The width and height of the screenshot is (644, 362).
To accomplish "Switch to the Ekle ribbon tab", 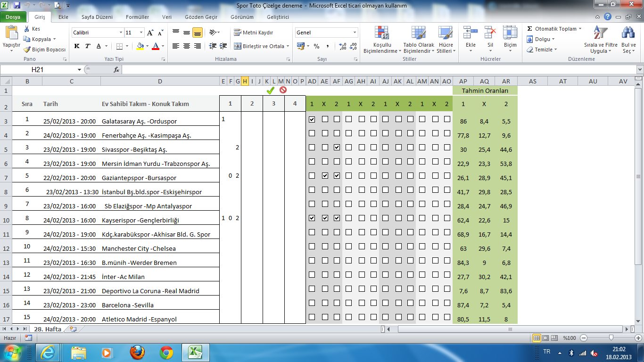I will point(63,17).
